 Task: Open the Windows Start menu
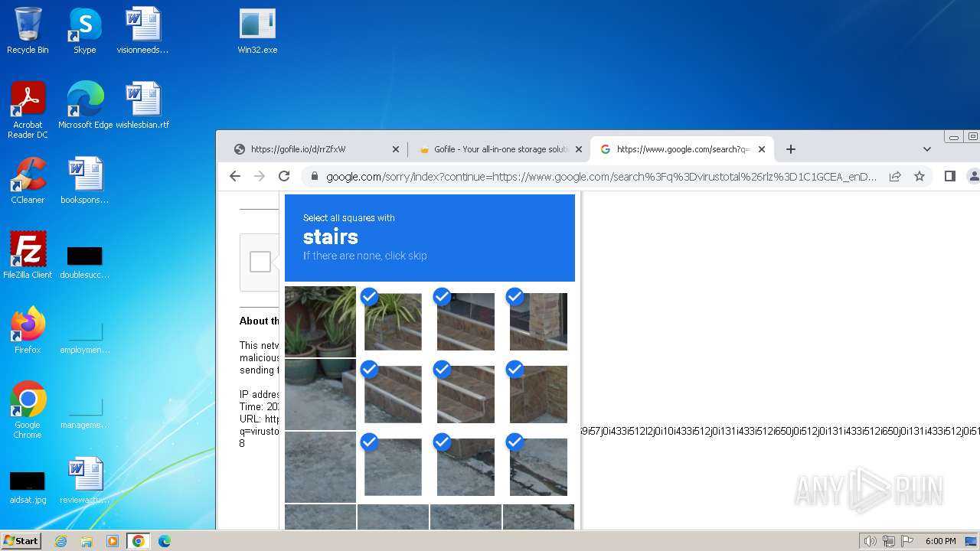(x=21, y=541)
